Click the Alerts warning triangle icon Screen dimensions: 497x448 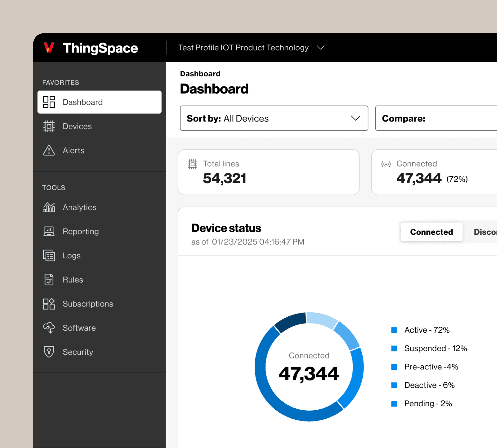pyautogui.click(x=49, y=150)
